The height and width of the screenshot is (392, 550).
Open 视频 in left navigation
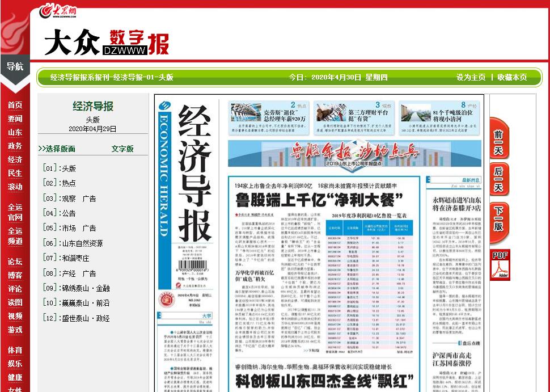[x=15, y=316]
